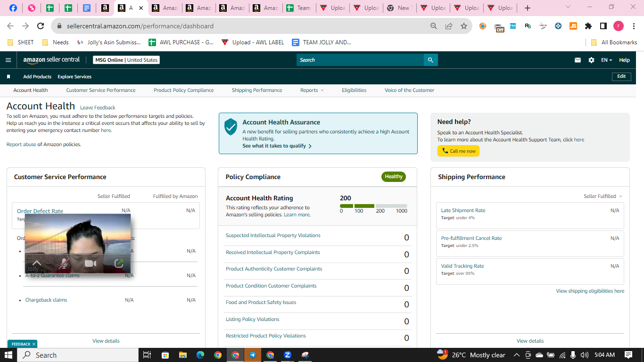Open the zoom magnifier icon in address bar

pos(434,26)
